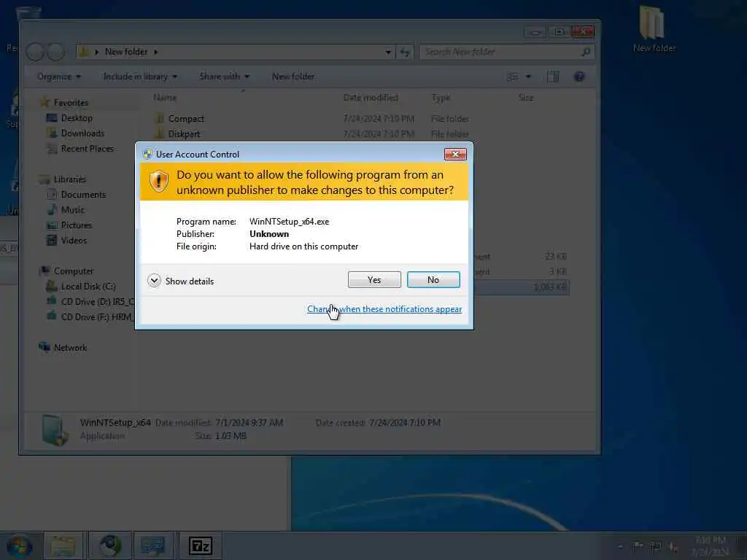Screen dimensions: 747x560
Task: Select Documents library
Action: tap(83, 194)
